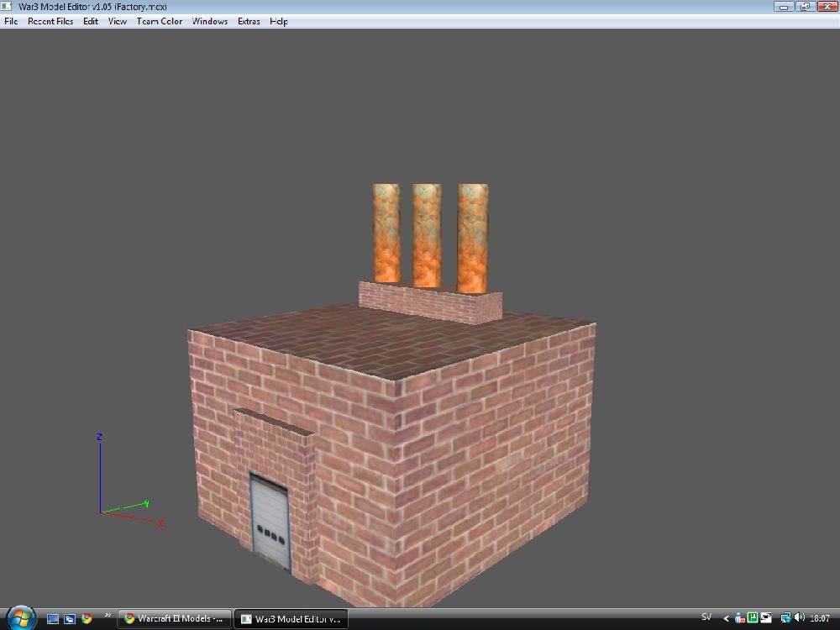Click the garage door on the factory model
840x630 pixels.
click(x=270, y=522)
